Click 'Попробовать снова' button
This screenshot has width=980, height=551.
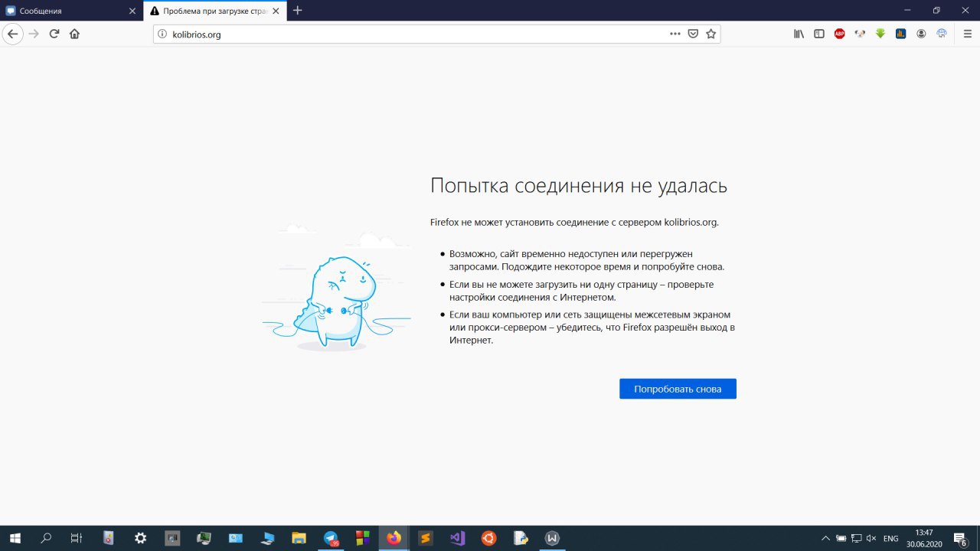coord(678,389)
